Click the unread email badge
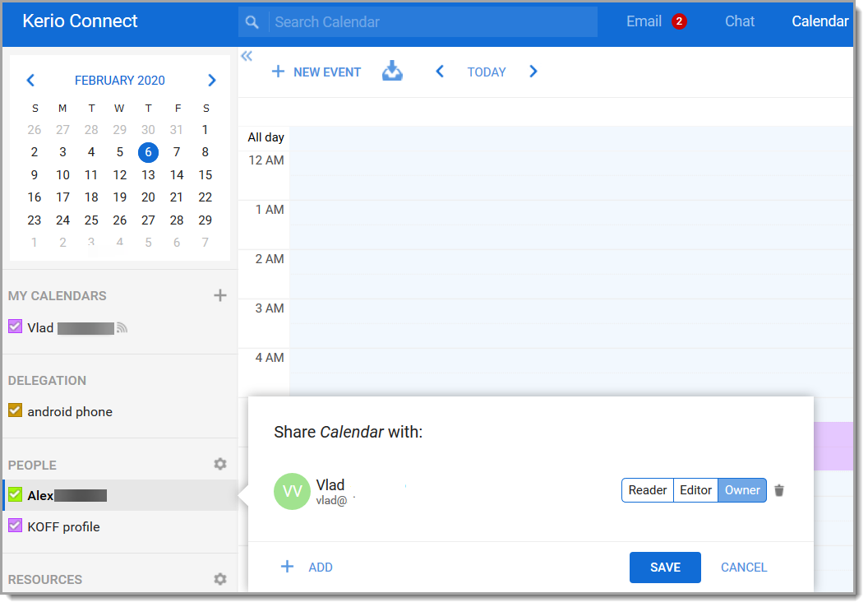Screen dimensions: 868x607 pos(679,21)
